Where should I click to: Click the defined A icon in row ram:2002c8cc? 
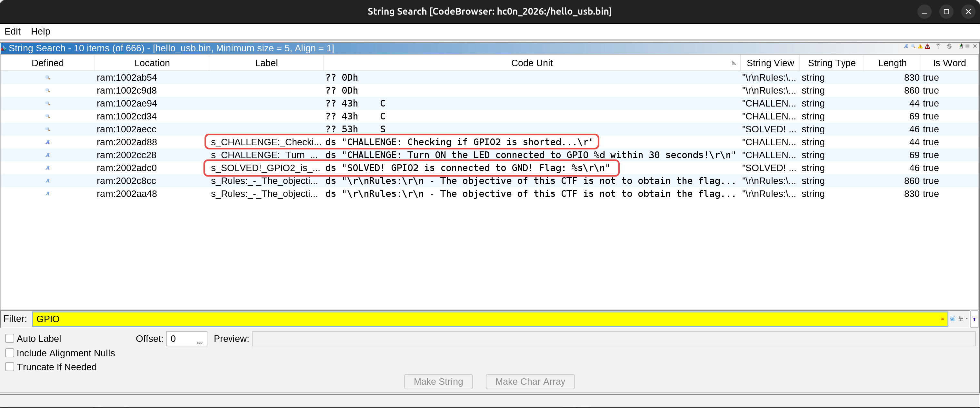pyautogui.click(x=47, y=181)
